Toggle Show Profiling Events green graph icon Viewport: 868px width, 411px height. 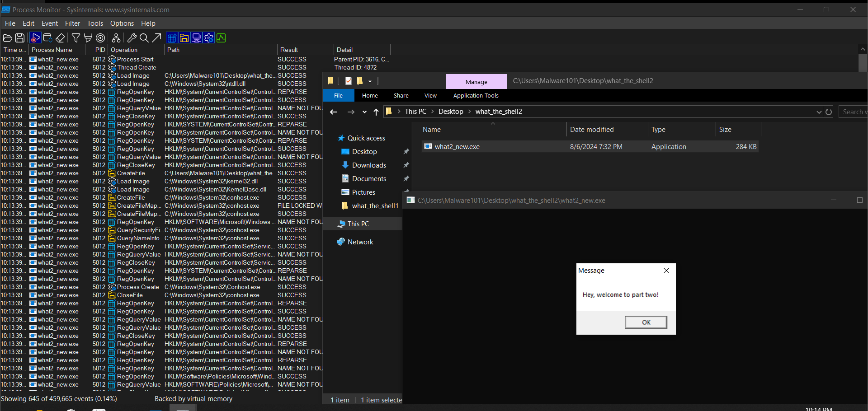pyautogui.click(x=221, y=38)
